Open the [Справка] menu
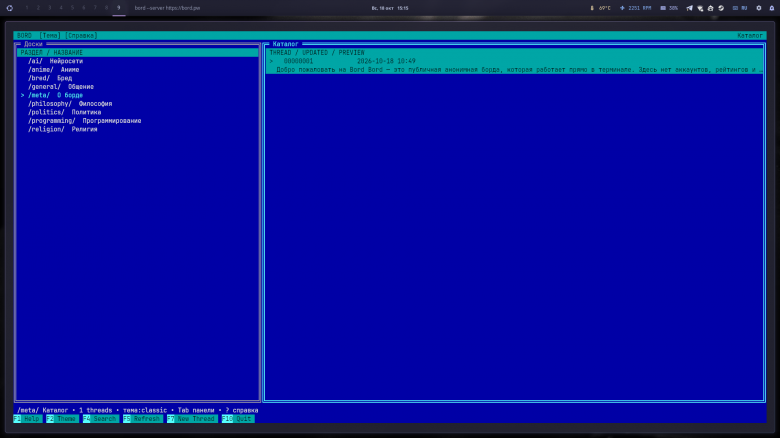Image resolution: width=780 pixels, height=438 pixels. (81, 35)
